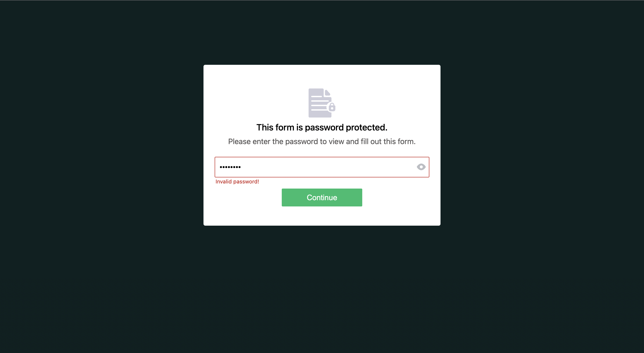Click the masked password dots
This screenshot has width=644, height=353.
(x=230, y=167)
